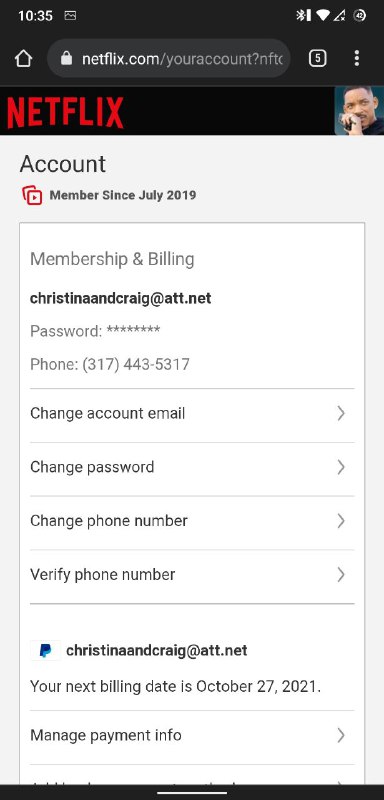Tap the battery indicator in status bar
Viewport: 384px width, 800px height.
360,15
